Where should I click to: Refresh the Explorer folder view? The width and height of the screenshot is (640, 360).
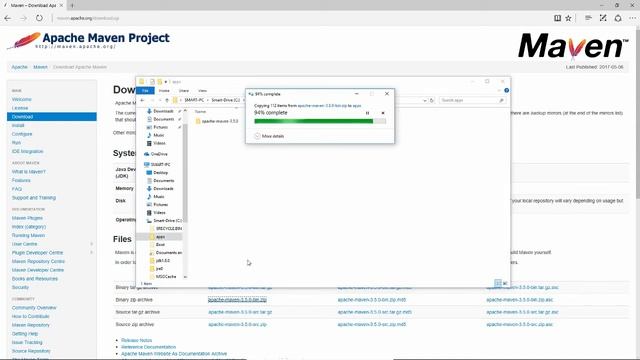coord(431,100)
